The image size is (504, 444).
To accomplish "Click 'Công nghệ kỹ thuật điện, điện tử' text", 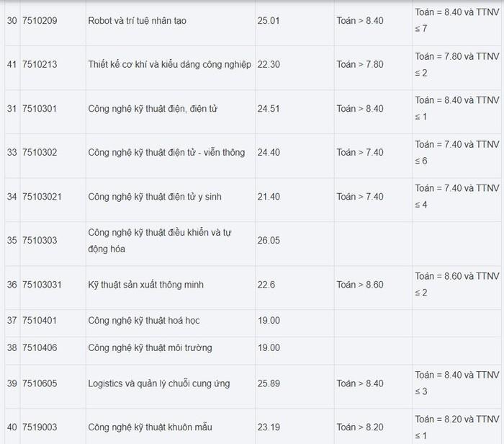I will (x=153, y=109).
